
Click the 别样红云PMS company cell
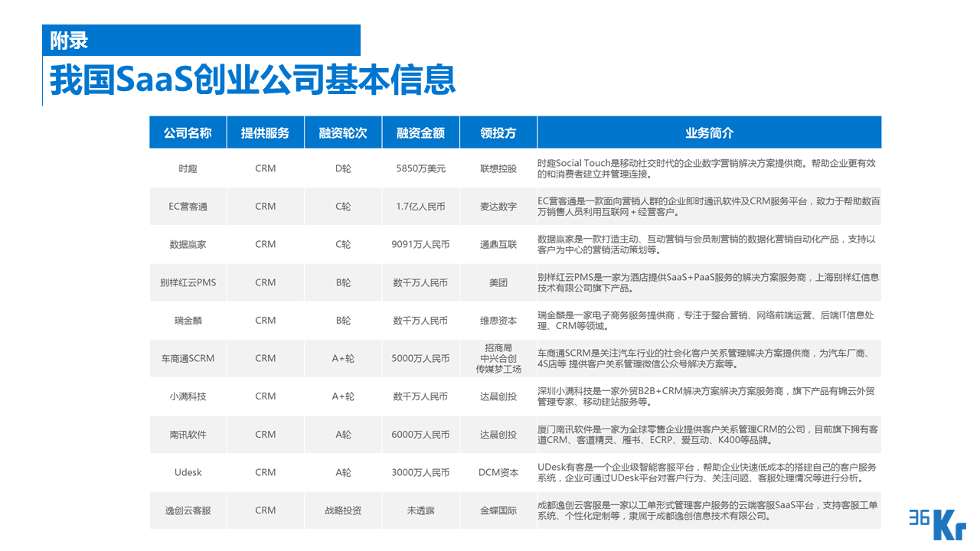click(188, 282)
